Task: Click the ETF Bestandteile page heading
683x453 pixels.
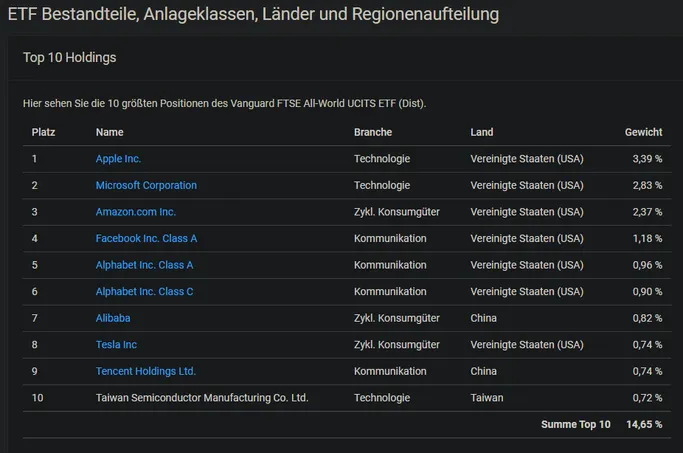Action: click(253, 14)
